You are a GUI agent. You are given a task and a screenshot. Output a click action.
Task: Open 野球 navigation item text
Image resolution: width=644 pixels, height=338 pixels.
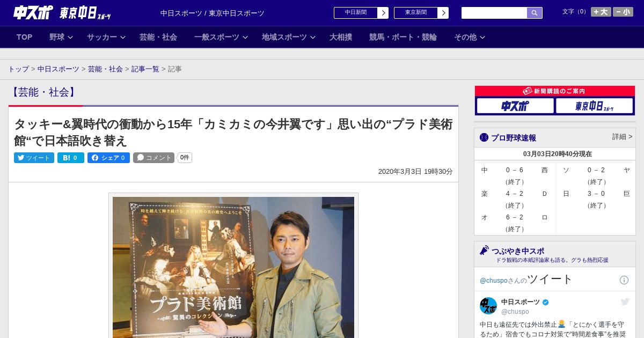(x=57, y=37)
